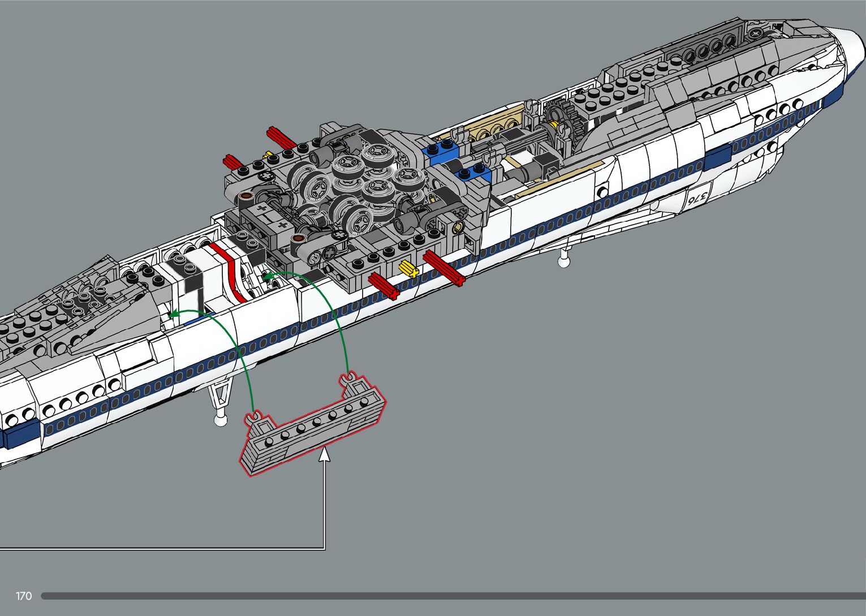This screenshot has width=866, height=616.
Task: Select the dark blue block at the far left edge
Action: pyautogui.click(x=12, y=437)
